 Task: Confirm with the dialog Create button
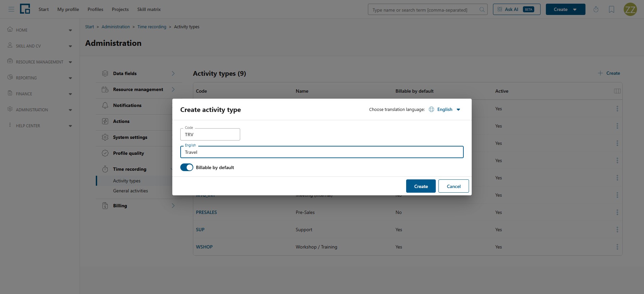[421, 186]
